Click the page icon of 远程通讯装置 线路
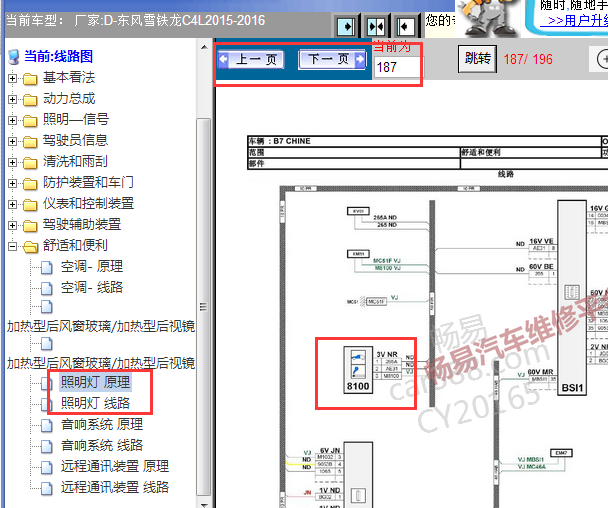This screenshot has width=608, height=508. click(x=47, y=488)
